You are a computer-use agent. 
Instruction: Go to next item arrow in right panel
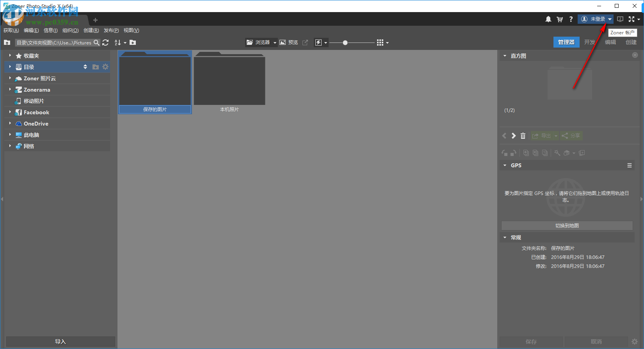(514, 136)
